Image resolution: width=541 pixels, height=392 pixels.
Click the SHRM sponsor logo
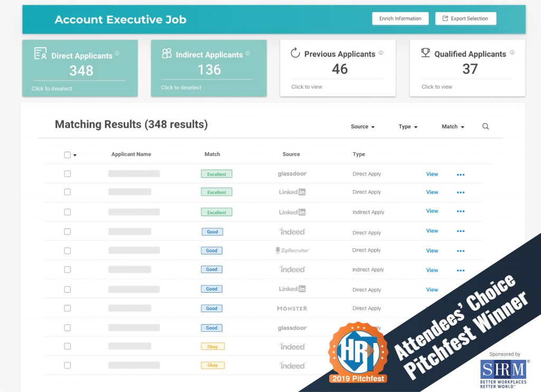coord(505,374)
